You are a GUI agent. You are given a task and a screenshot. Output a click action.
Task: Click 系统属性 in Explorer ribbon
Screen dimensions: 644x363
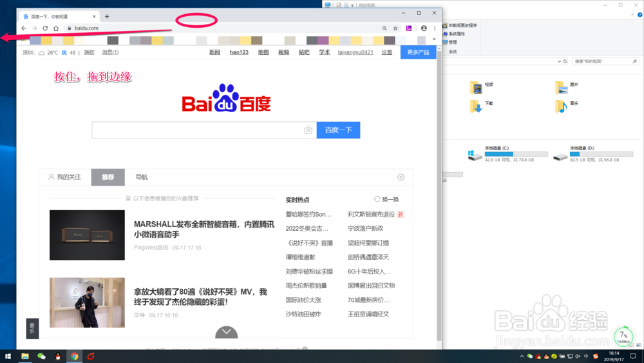point(454,34)
